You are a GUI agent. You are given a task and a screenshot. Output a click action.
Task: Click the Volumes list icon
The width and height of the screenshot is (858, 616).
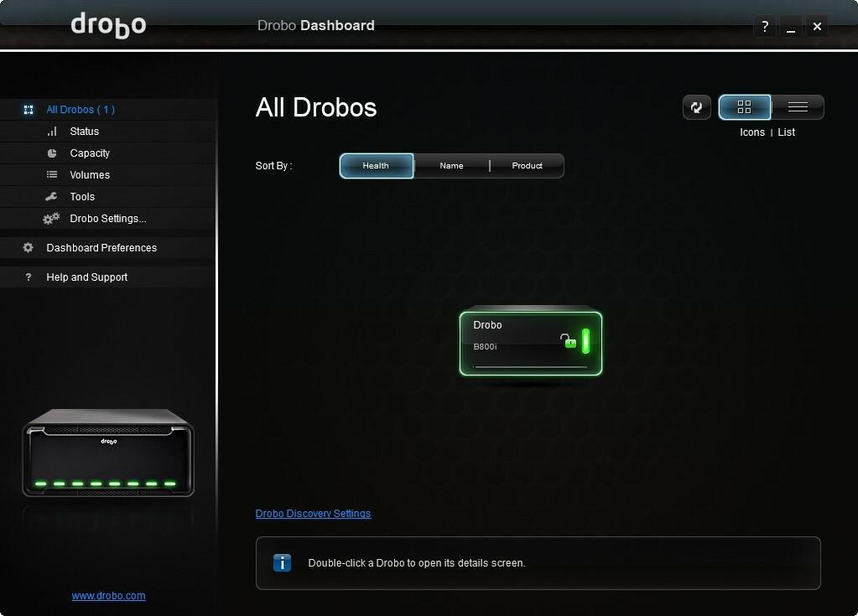pyautogui.click(x=52, y=175)
